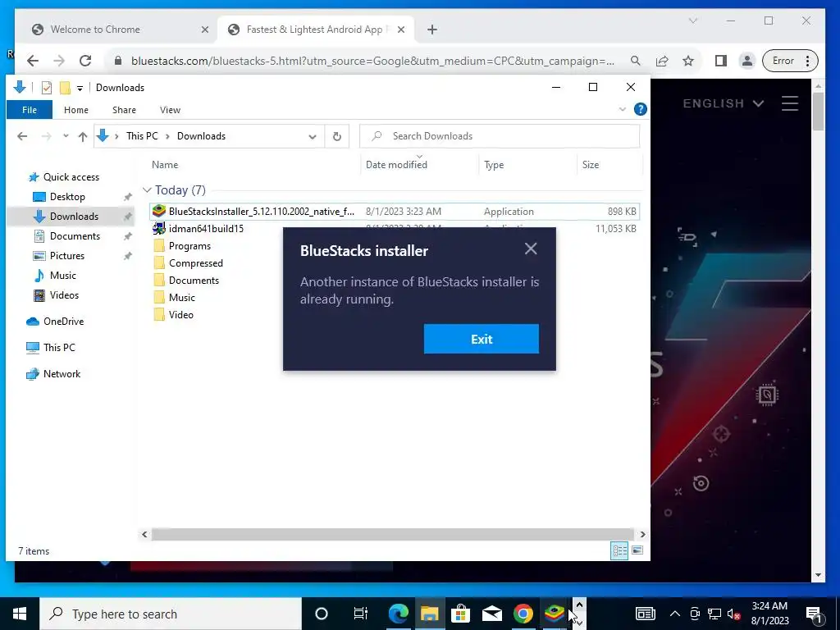Screen dimensions: 840x630
Task: Select the Compressed folder
Action: click(x=195, y=263)
